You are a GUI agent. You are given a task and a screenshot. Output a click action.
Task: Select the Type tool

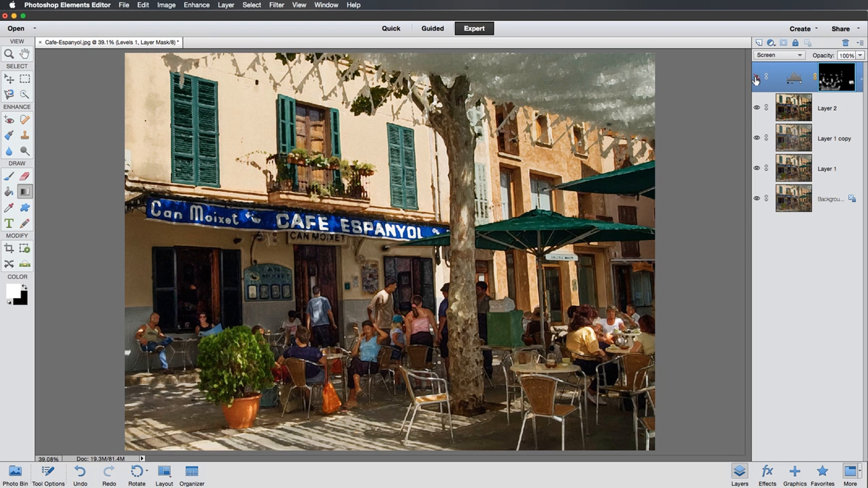click(9, 223)
